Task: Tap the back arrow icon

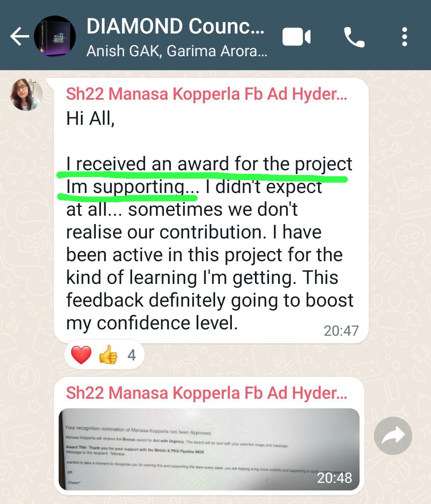Action: tap(20, 37)
